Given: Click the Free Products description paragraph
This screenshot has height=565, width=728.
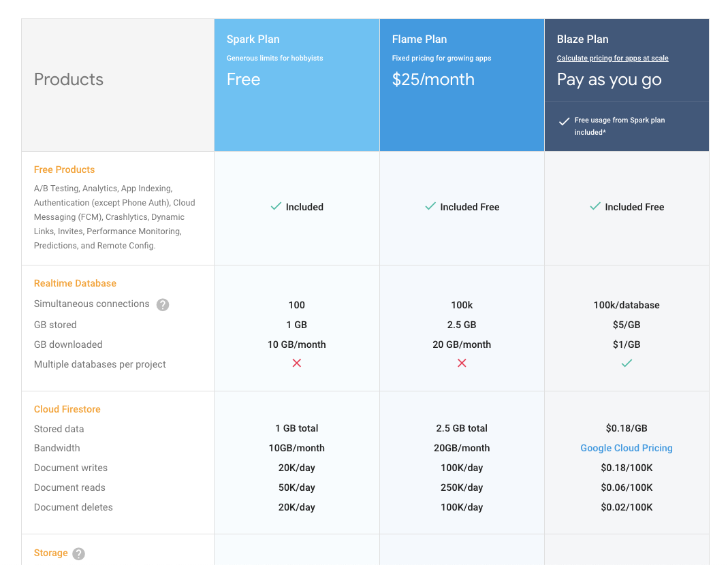Looking at the screenshot, I should (114, 216).
